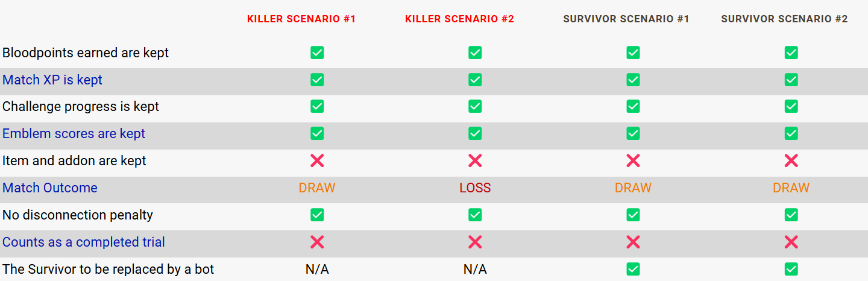Select the Survivor Scenario #2 column header
The image size is (868, 281).
pos(784,19)
